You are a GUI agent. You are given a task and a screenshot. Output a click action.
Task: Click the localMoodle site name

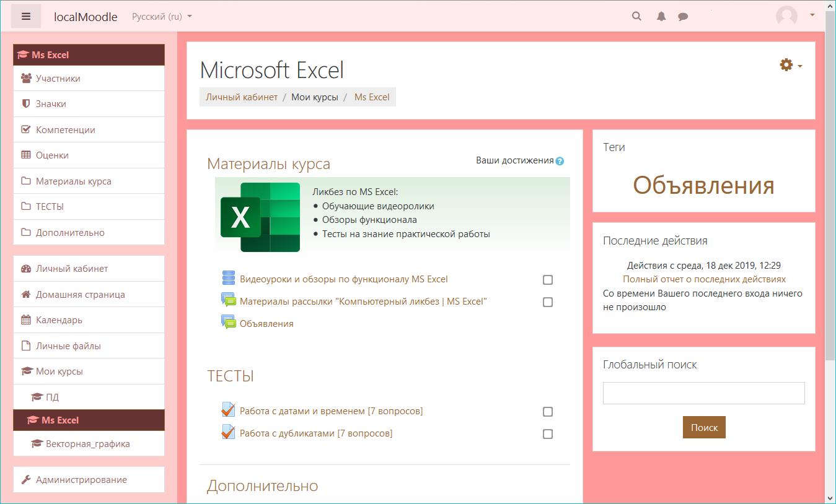(x=86, y=17)
